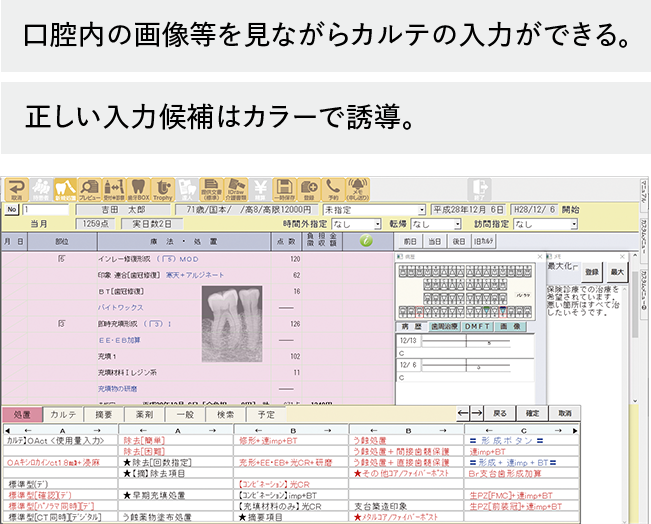Click the Trophy toolbar icon

pos(162,189)
